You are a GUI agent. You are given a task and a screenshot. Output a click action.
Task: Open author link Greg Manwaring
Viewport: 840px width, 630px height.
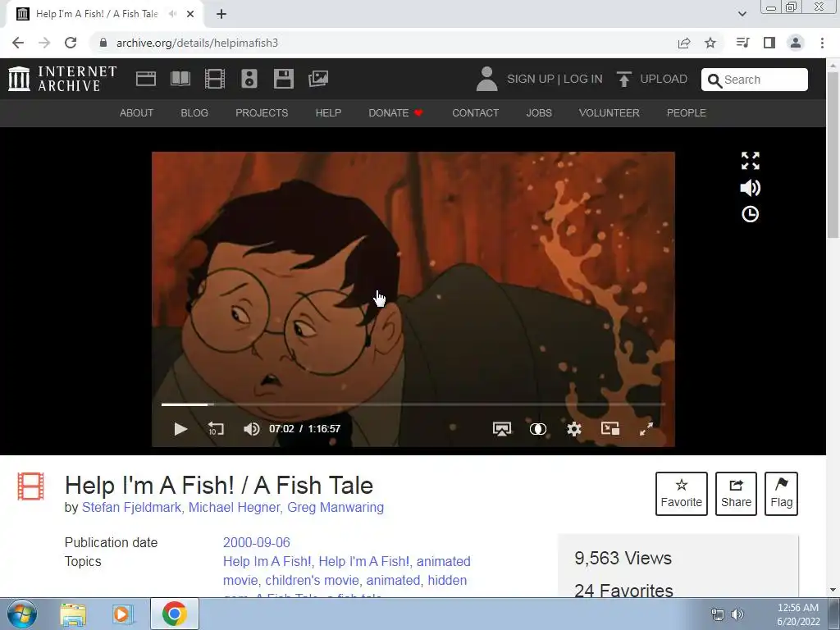[x=336, y=507]
